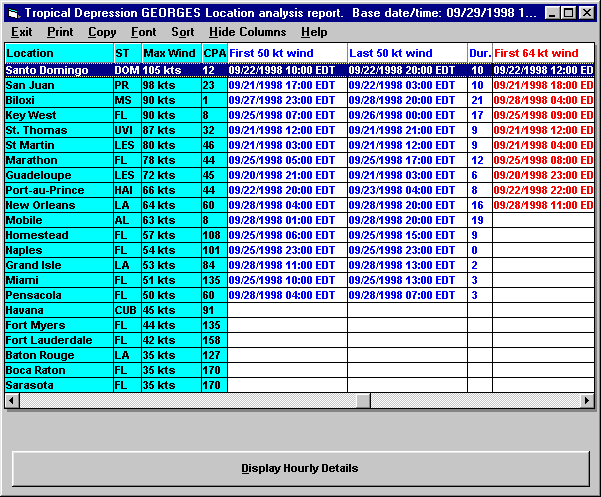Click San Juan's first 64 kt wind time
This screenshot has width=601, height=497.
544,85
